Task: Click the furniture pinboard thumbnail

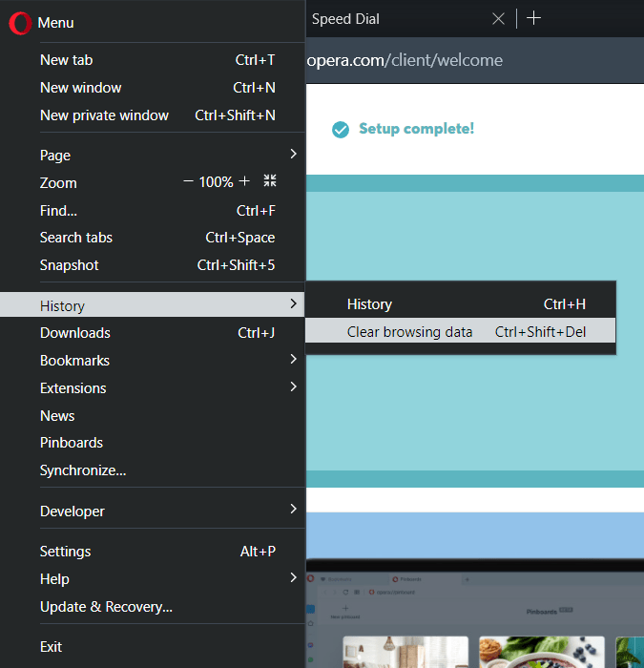Action: point(405,652)
